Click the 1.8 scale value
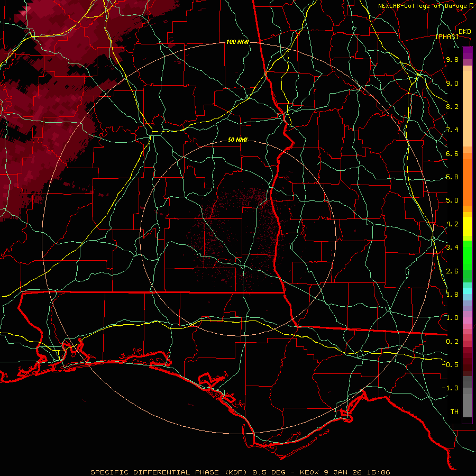The height and width of the screenshot is (476, 476). click(x=452, y=295)
